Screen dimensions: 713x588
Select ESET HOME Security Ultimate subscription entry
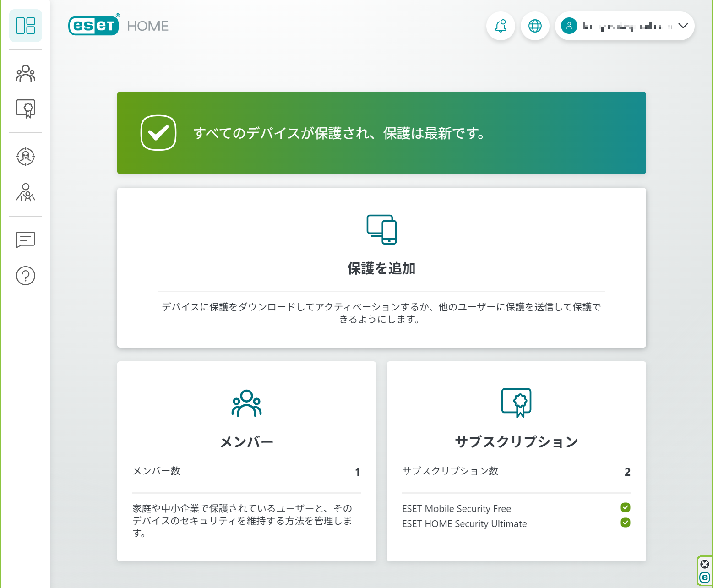pos(464,524)
